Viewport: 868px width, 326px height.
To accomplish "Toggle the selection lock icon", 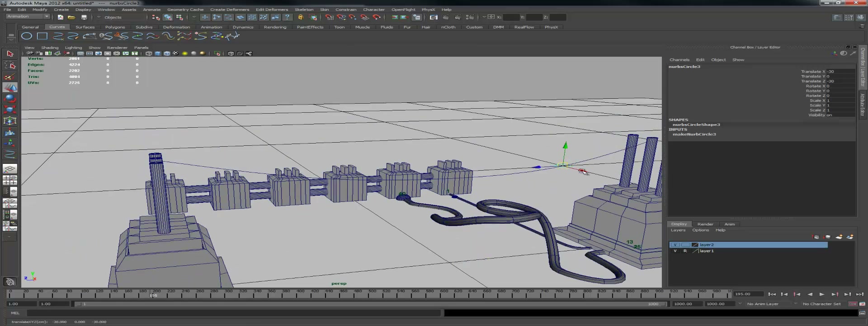I will point(301,17).
